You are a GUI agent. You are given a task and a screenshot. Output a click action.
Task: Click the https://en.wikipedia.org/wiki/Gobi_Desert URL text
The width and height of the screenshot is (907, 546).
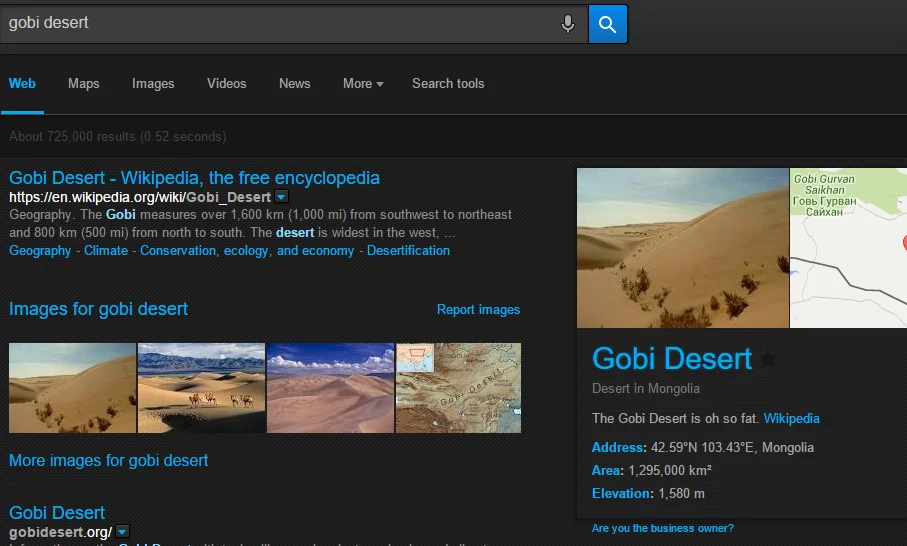140,197
